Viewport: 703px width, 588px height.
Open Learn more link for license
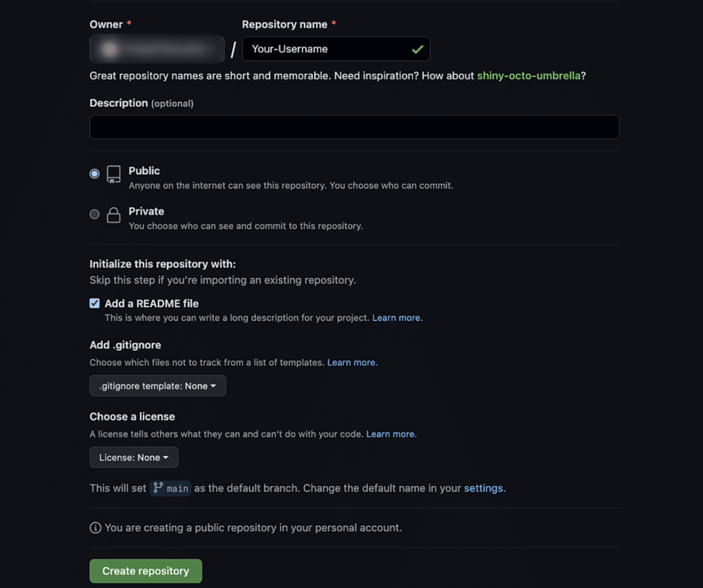[x=391, y=434]
